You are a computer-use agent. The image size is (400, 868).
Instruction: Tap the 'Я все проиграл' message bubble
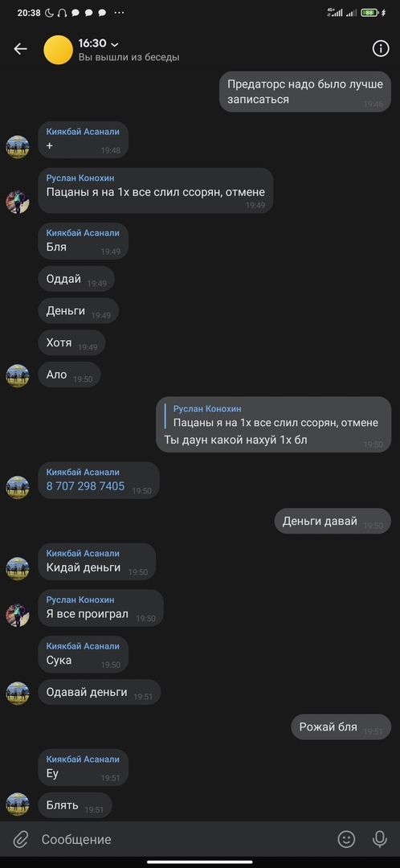100,608
